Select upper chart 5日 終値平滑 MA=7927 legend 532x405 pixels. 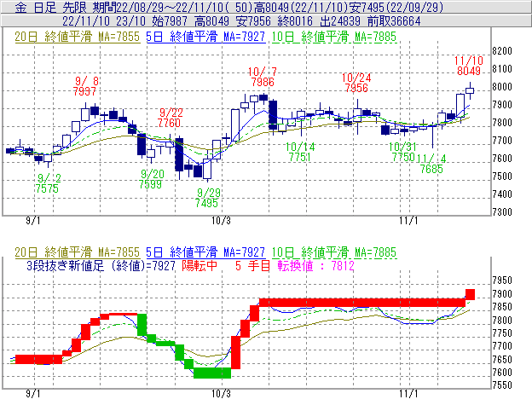pyautogui.click(x=205, y=37)
